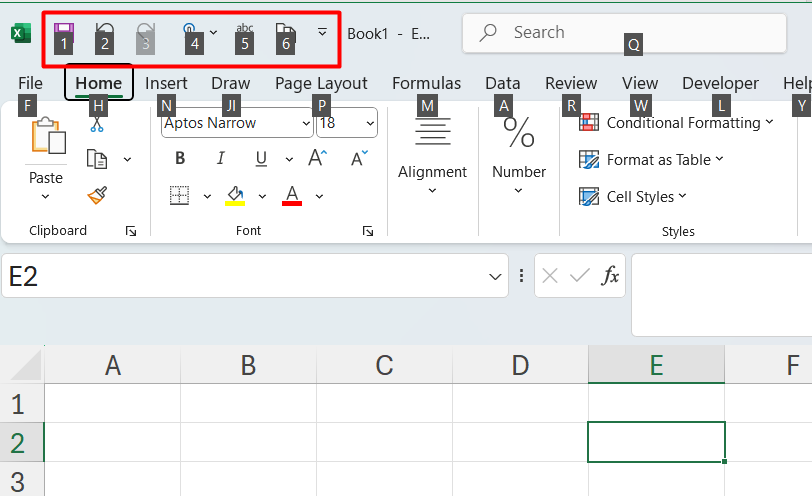This screenshot has height=496, width=812.
Task: Open the Customize Quick Access Toolbar arrow
Action: (322, 33)
